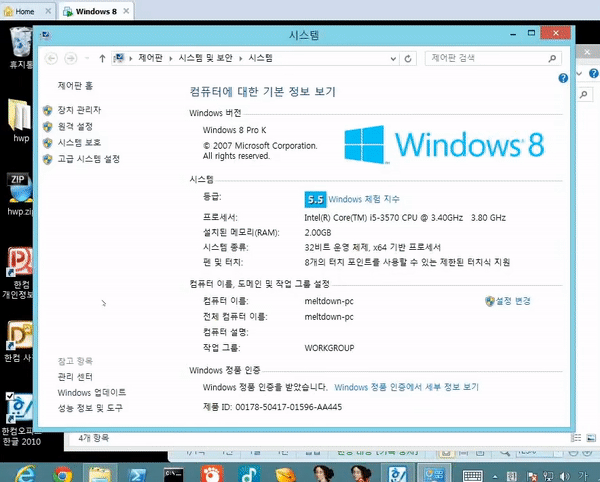Click the forward navigation arrow
The image size is (600, 482).
tap(70, 58)
